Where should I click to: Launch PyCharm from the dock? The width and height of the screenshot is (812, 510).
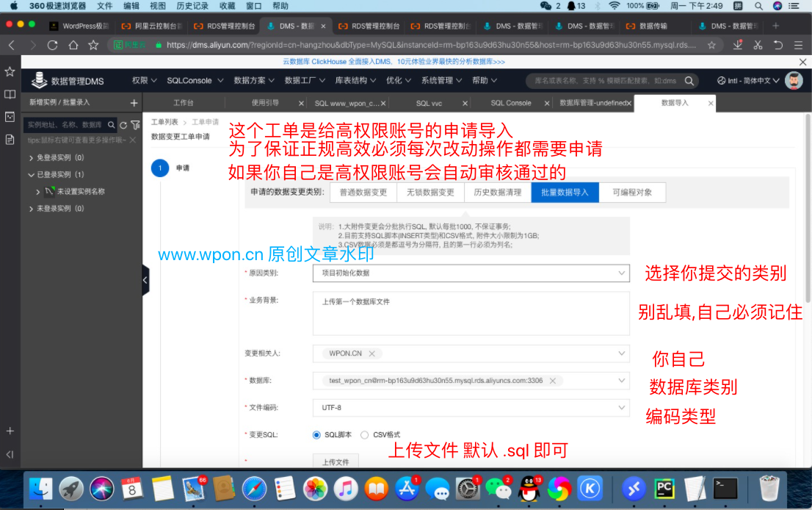(664, 489)
